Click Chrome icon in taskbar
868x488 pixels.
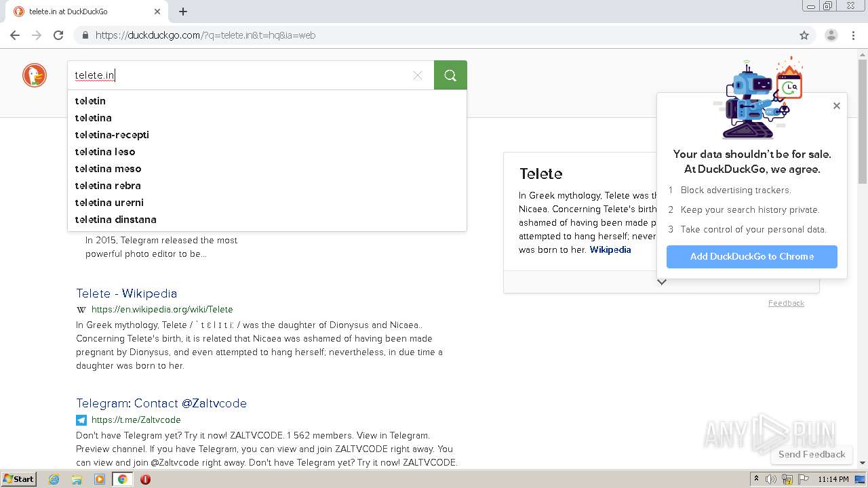pyautogui.click(x=122, y=479)
